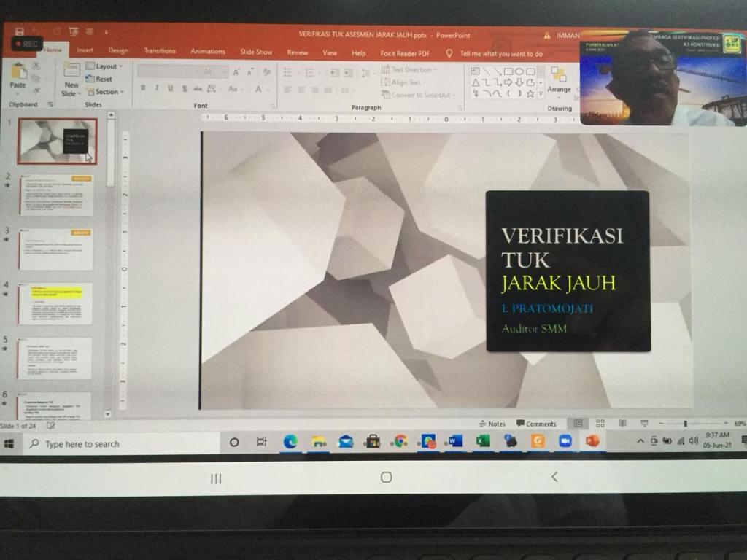Open Microsoft Edge from the taskbar
This screenshot has height=560, width=747.
point(290,441)
